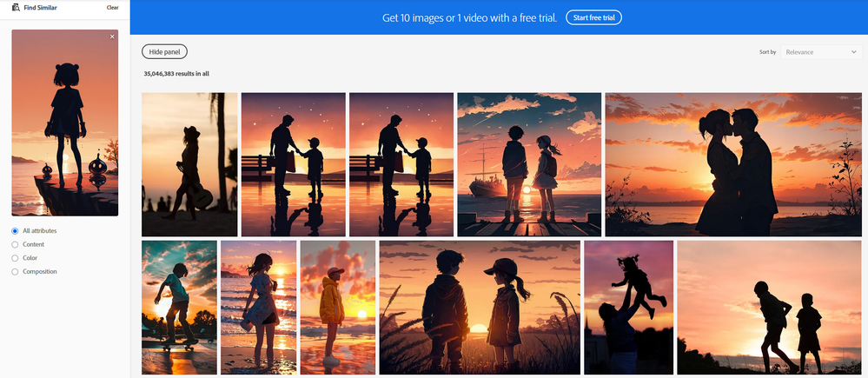The width and height of the screenshot is (868, 378).
Task: Select the Composition radio option
Action: [x=15, y=272]
